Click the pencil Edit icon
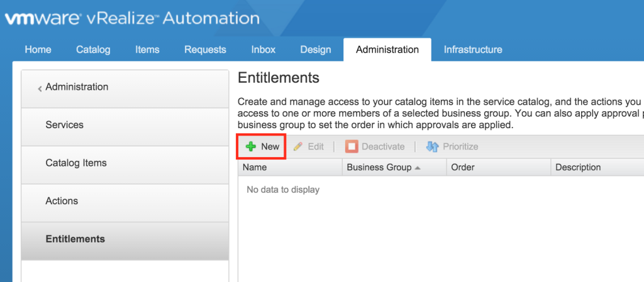644x282 pixels. tap(298, 146)
